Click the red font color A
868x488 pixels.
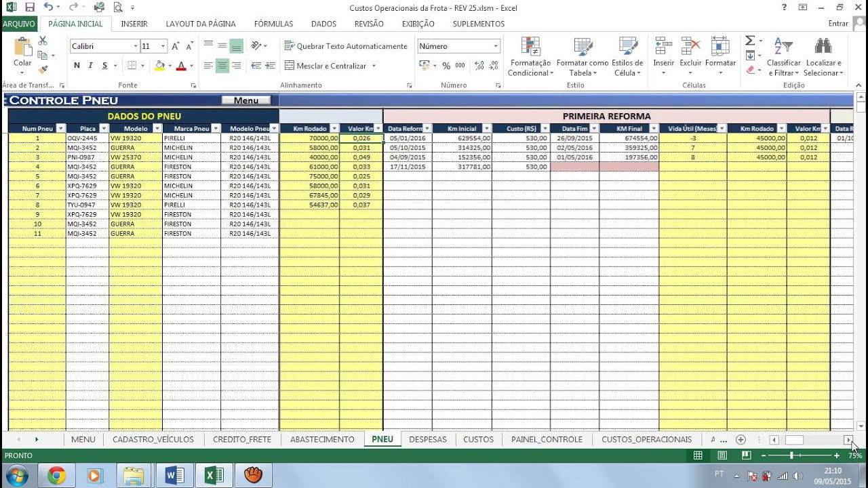(181, 66)
